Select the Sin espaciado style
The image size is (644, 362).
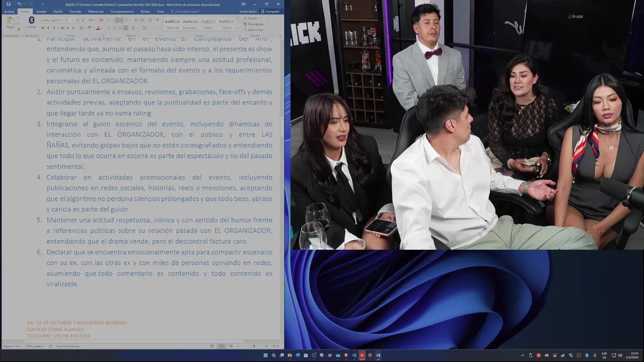tap(190, 24)
